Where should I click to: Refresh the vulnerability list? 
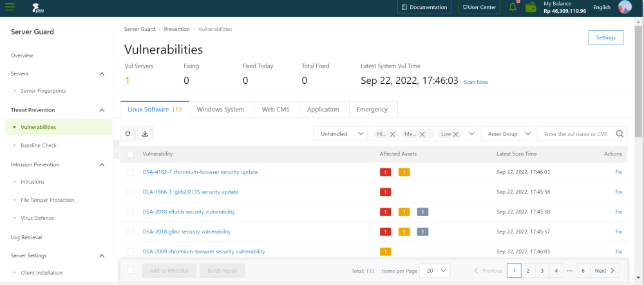128,133
